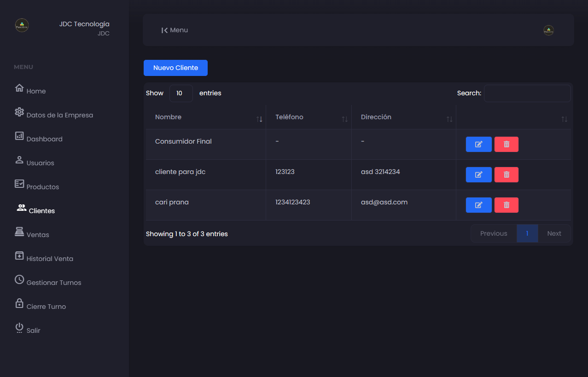Viewport: 588px width, 377px height.
Task: Go to the Next page of entries
Action: tap(554, 233)
